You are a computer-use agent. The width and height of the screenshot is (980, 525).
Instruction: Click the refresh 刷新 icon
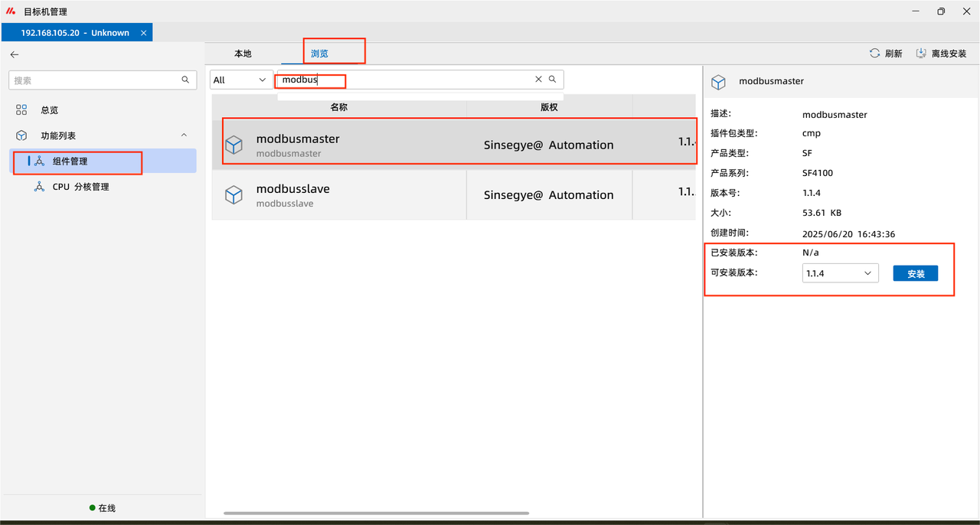coord(874,54)
